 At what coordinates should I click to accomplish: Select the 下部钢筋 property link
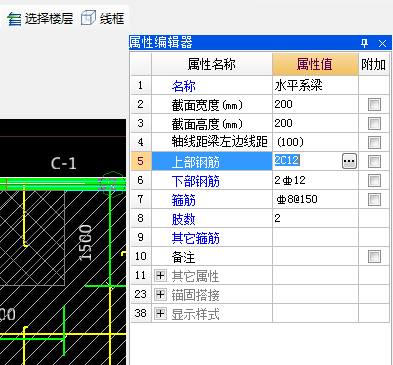[195, 181]
